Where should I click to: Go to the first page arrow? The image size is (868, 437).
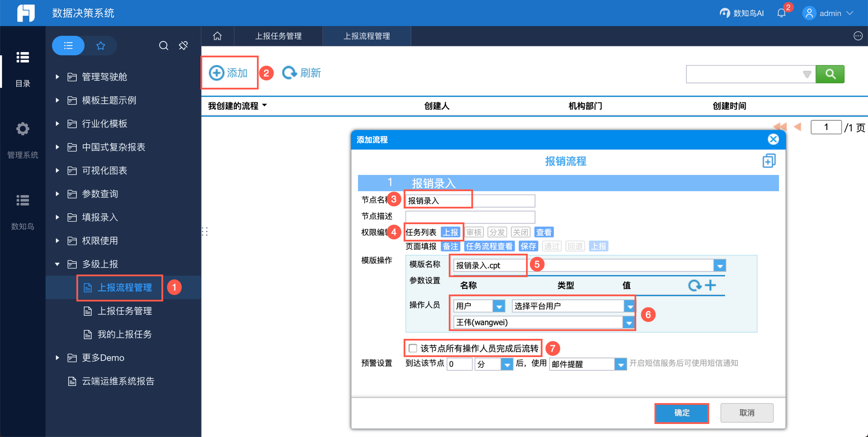(780, 127)
